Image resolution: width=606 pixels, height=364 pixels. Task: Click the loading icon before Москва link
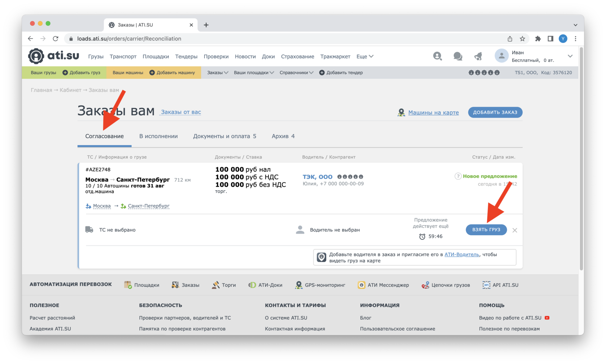pyautogui.click(x=88, y=206)
